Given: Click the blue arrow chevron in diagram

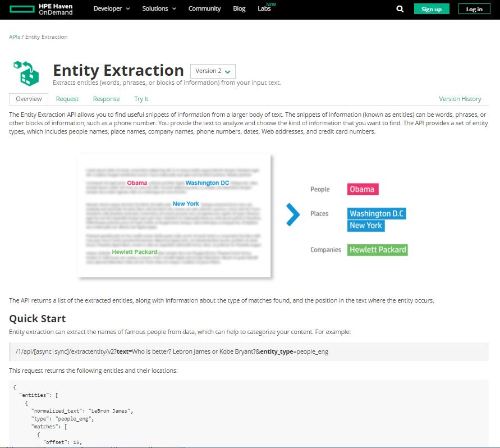Looking at the screenshot, I should pos(293,215).
